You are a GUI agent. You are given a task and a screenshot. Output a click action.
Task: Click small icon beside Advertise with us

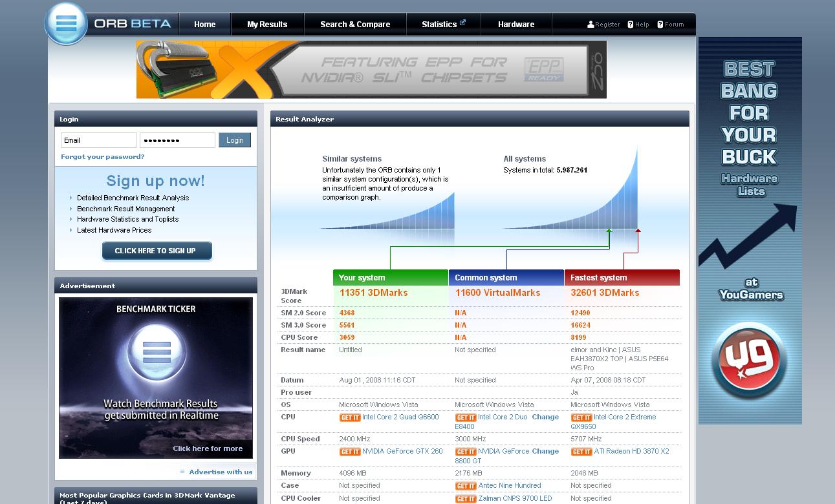(182, 472)
